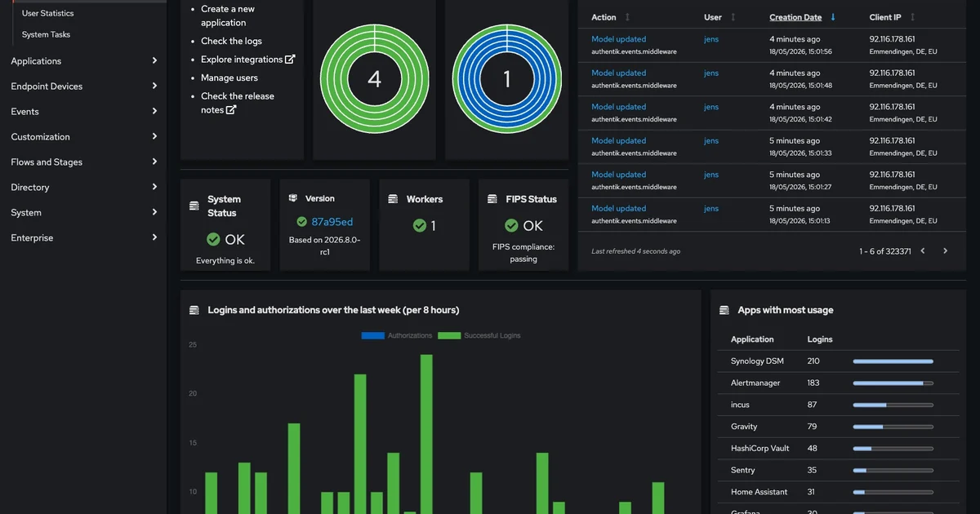This screenshot has width=980, height=514.
Task: Open version link 87a95ed
Action: (332, 222)
